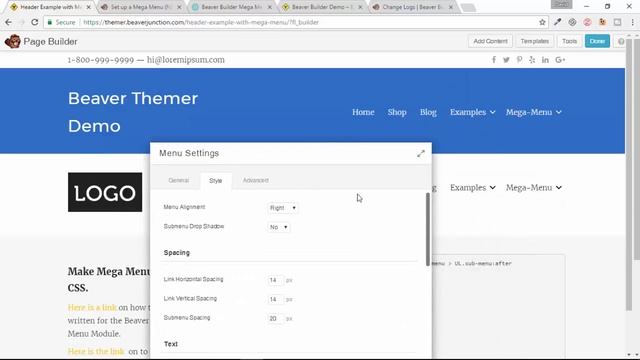
Task: Click the Facebook icon in top bar
Action: click(493, 60)
